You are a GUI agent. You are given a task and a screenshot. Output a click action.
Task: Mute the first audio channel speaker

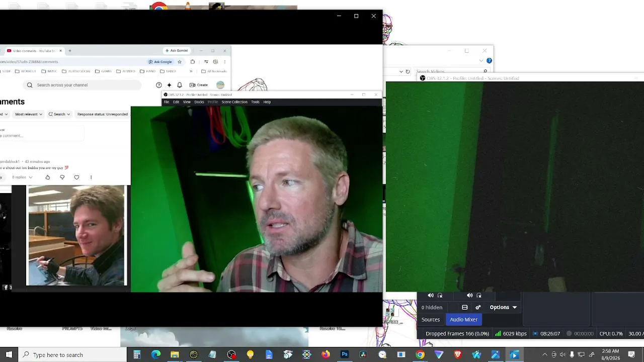coord(431,296)
